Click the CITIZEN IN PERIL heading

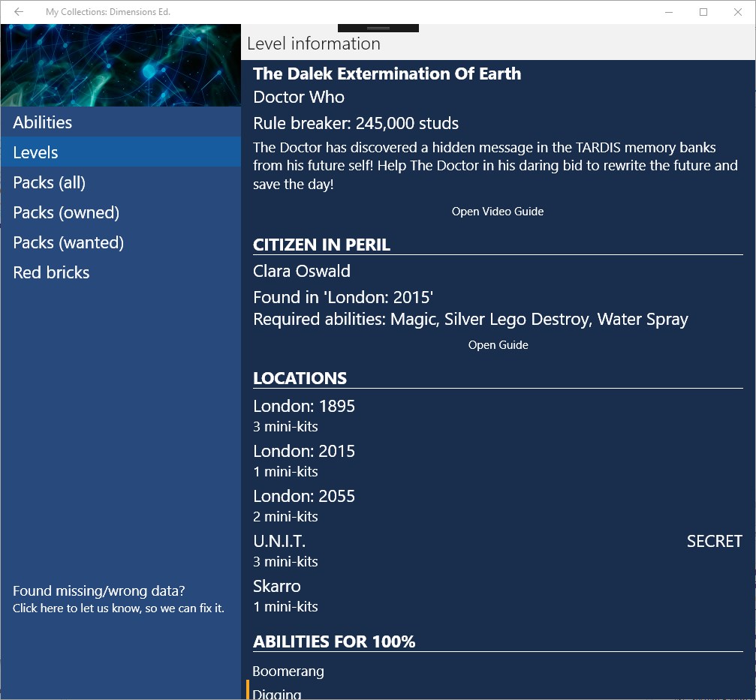(321, 245)
